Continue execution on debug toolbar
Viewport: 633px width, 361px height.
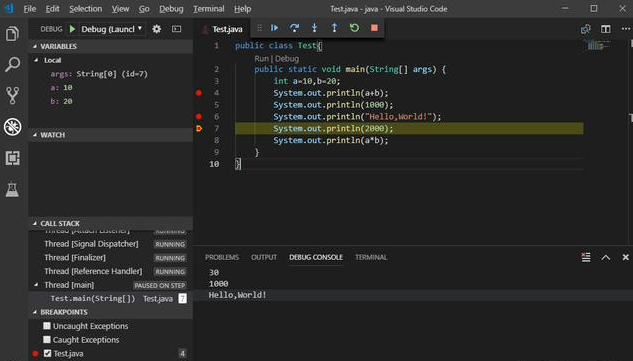pos(275,28)
